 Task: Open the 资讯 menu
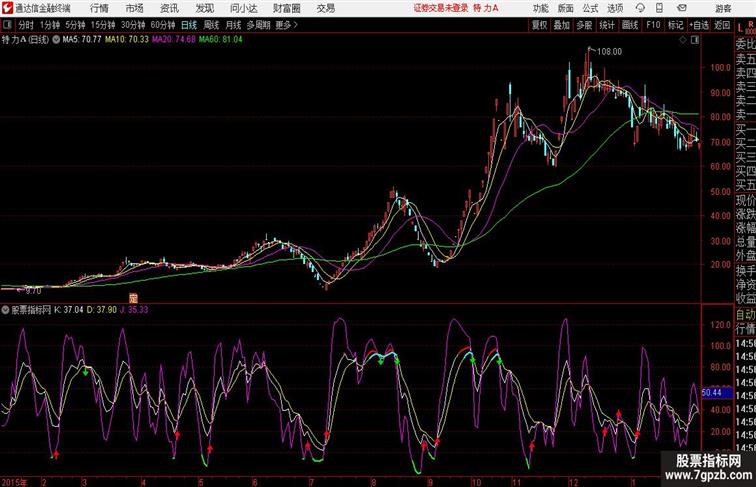coord(169,8)
